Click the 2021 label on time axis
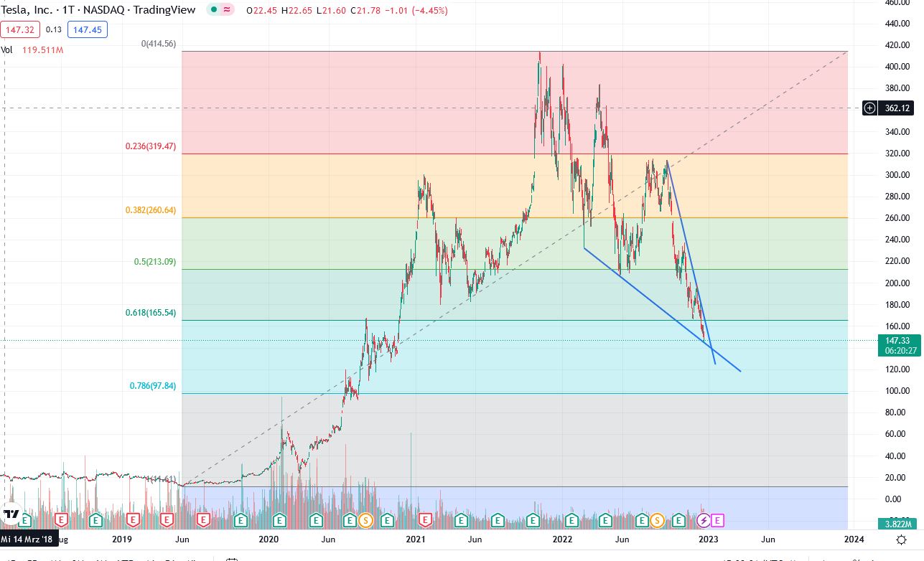The width and height of the screenshot is (924, 561). click(x=416, y=539)
